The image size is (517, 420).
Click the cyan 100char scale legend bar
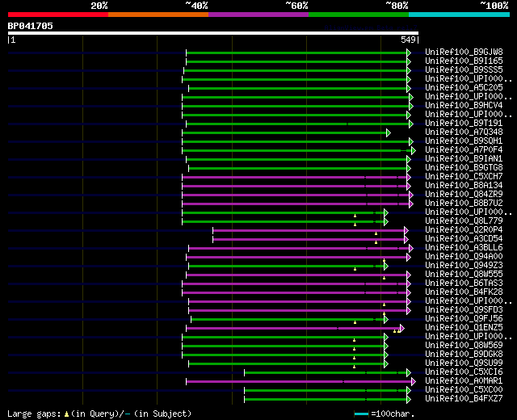click(x=361, y=414)
